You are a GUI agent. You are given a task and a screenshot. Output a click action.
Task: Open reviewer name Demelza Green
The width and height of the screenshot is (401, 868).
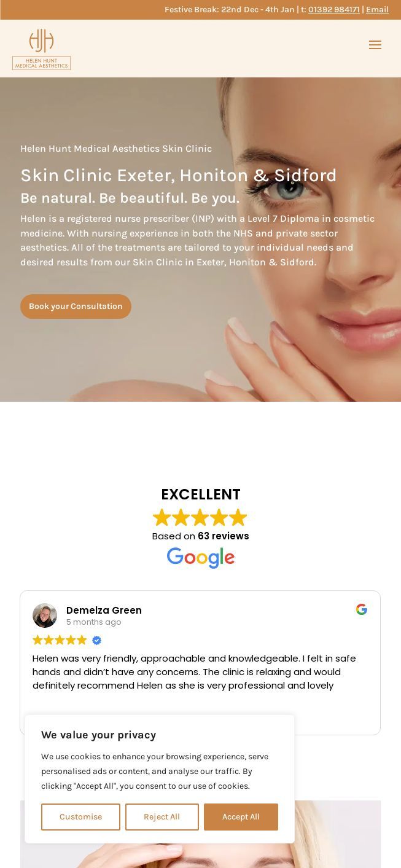tap(104, 610)
